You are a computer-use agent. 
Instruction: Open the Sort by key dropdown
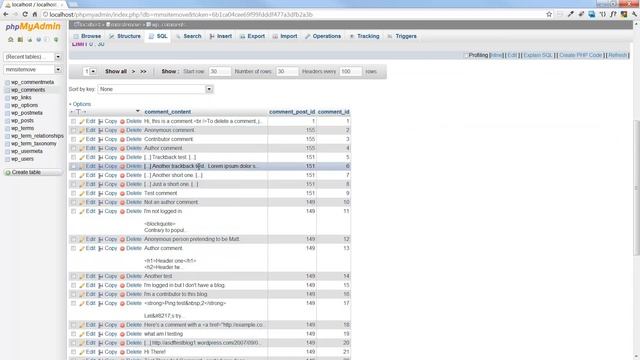[x=156, y=89]
